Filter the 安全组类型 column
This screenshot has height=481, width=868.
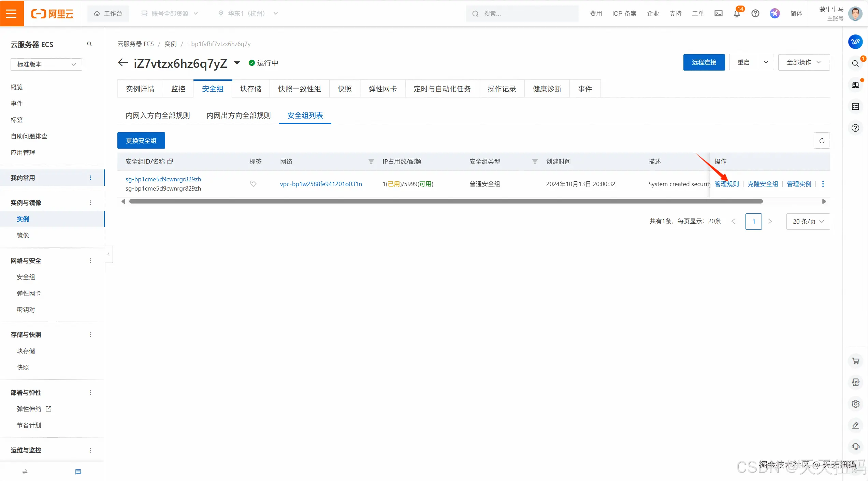535,162
